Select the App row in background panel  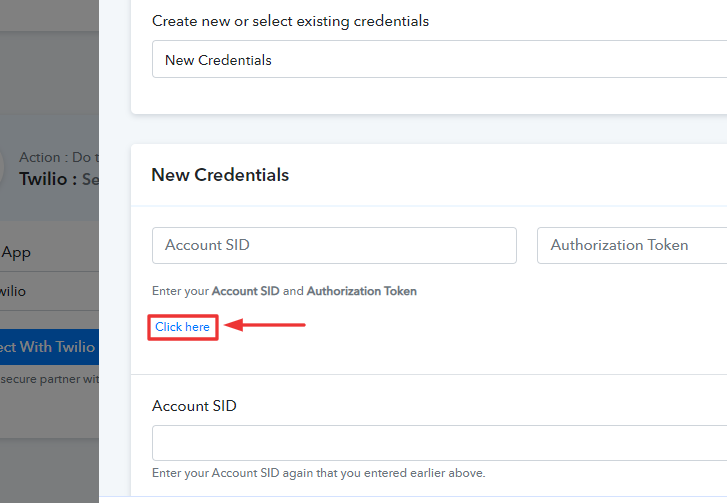tap(49, 252)
